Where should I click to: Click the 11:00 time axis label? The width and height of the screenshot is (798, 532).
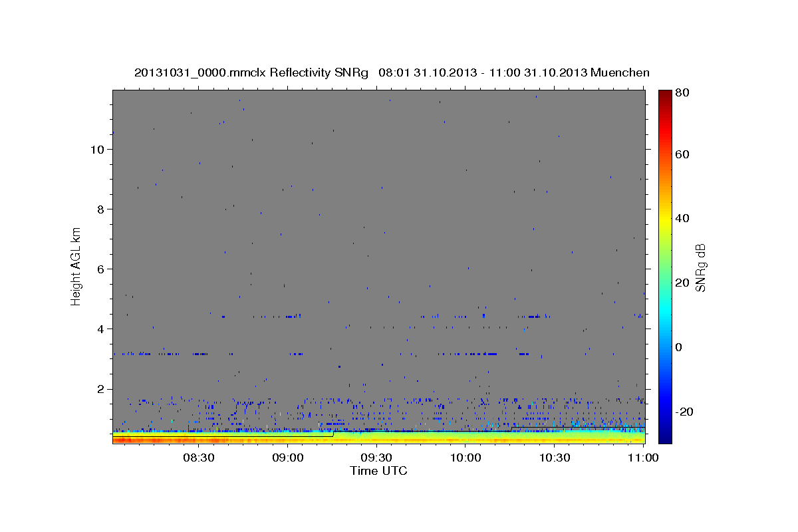click(643, 458)
